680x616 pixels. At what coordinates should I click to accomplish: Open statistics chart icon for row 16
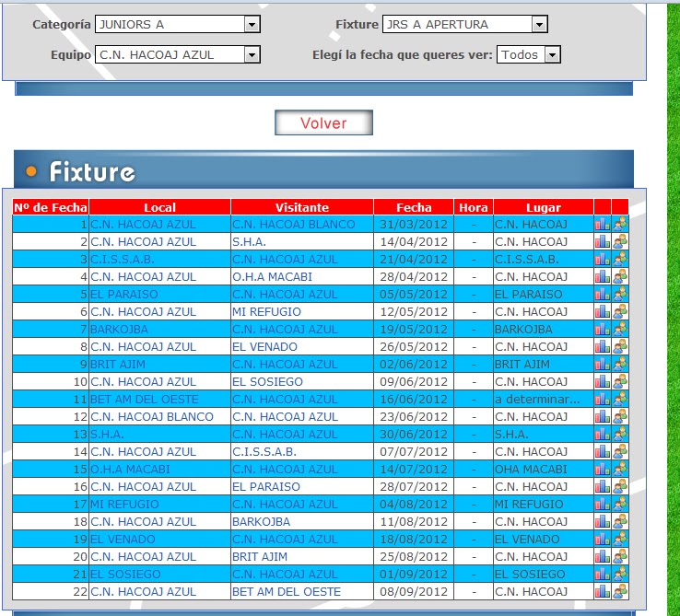[x=602, y=486]
